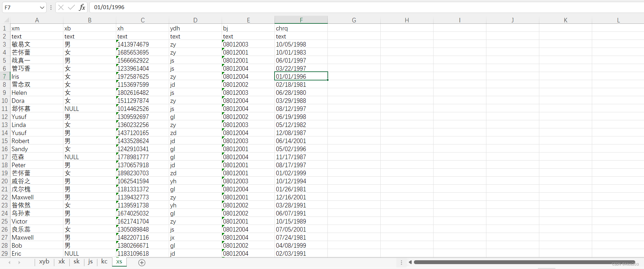Select row 29 header
The image size is (644, 269).
coord(5,254)
